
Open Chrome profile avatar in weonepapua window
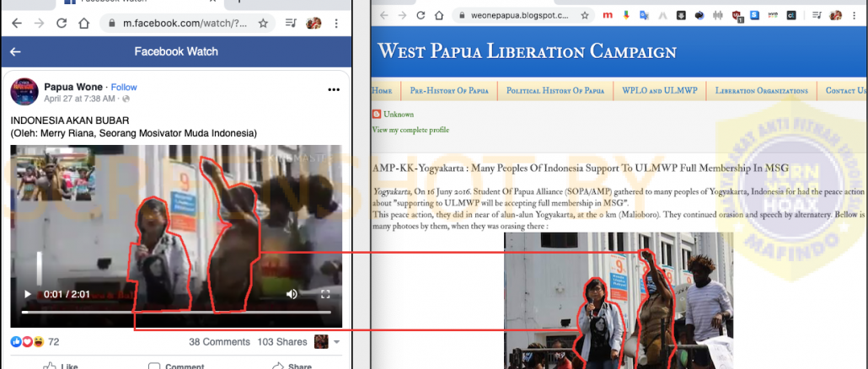tap(835, 15)
